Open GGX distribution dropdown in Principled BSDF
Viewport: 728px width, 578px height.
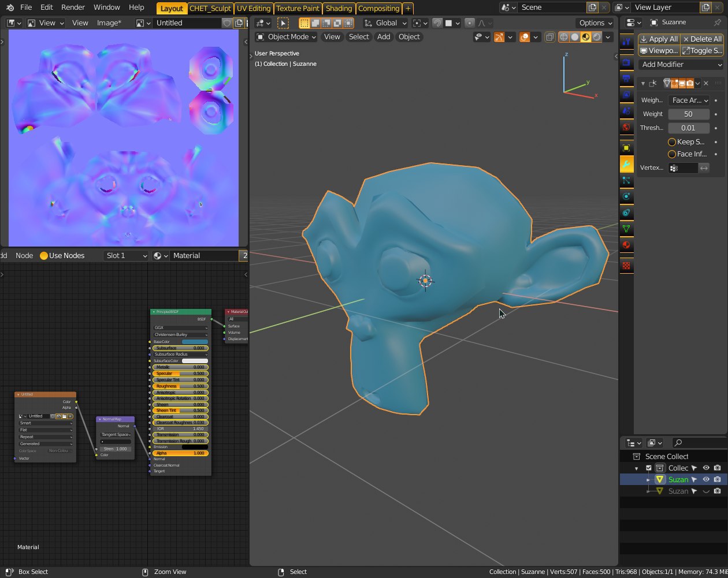click(181, 328)
